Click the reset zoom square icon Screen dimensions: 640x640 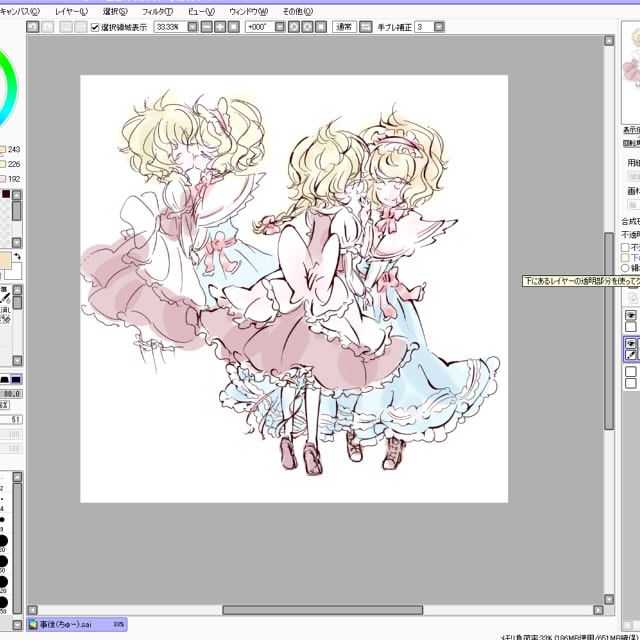233,27
